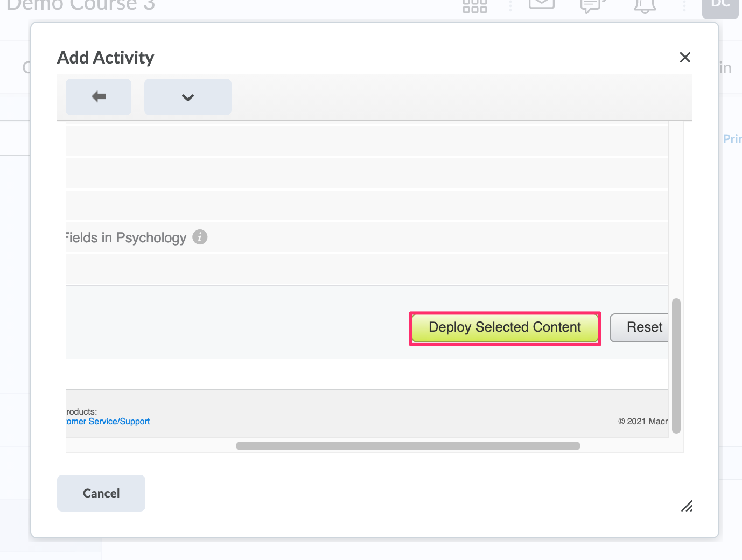Grab the dialog resize handle icon
Screen dimensions: 742x560
[x=687, y=506]
